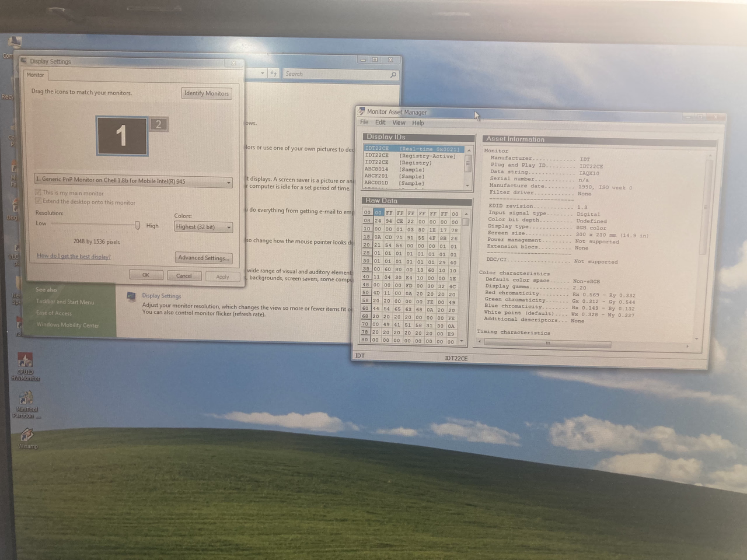747x560 pixels.
Task: Open 'How do I get the best display?' link
Action: pyautogui.click(x=74, y=256)
